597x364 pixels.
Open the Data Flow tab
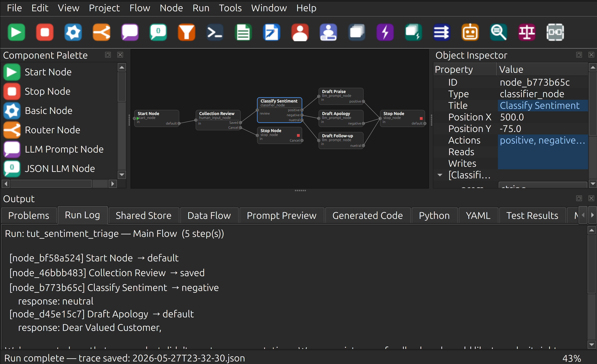pos(209,215)
